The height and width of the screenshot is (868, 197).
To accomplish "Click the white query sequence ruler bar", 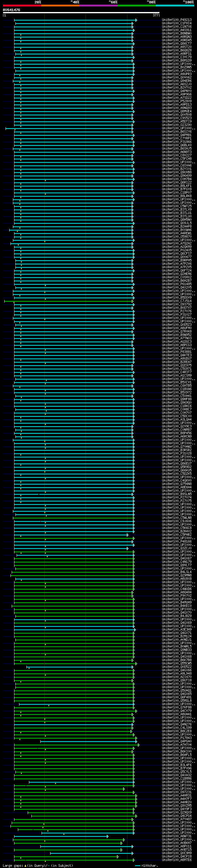I will point(81,13).
